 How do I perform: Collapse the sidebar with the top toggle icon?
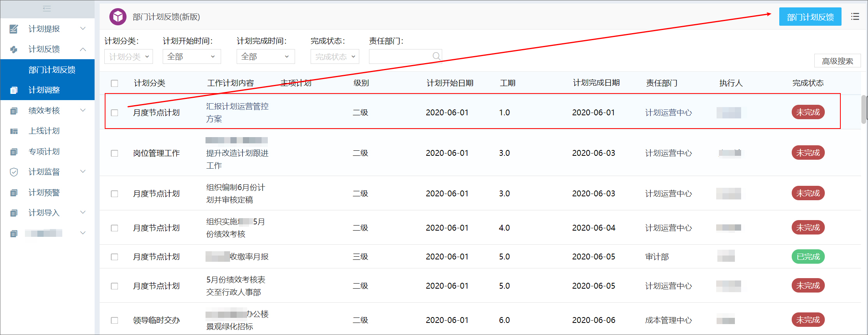point(47,9)
